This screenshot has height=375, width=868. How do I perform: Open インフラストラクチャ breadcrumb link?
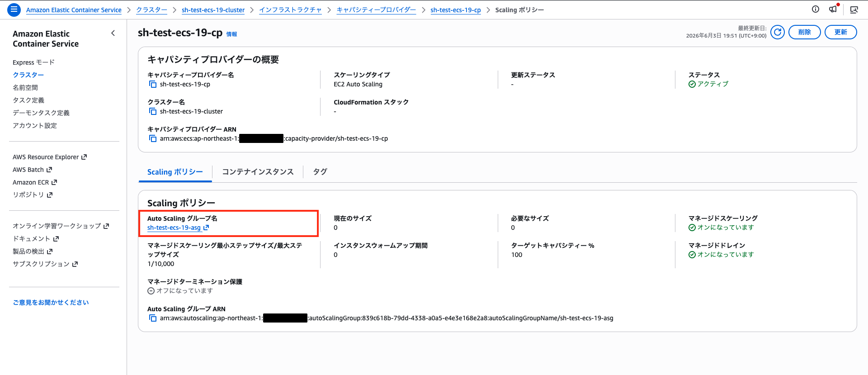(x=290, y=10)
